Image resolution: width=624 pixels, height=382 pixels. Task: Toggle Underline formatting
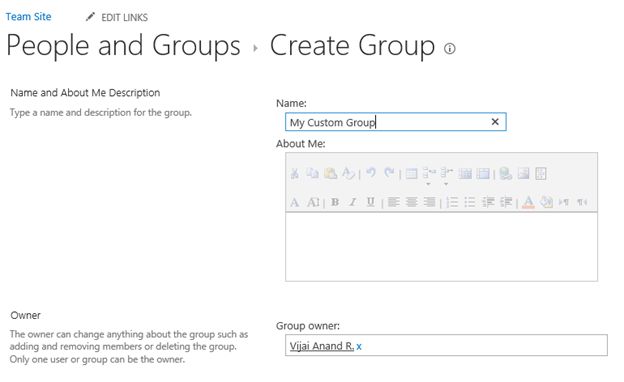pos(370,202)
